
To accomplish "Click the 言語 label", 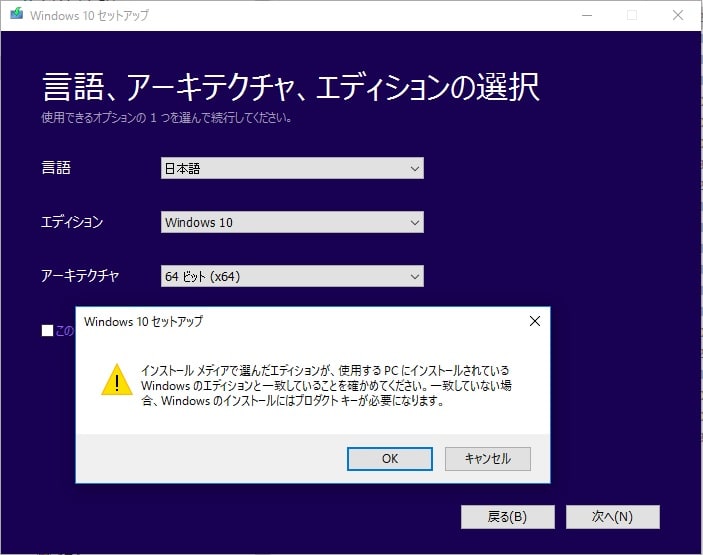I will coord(56,168).
